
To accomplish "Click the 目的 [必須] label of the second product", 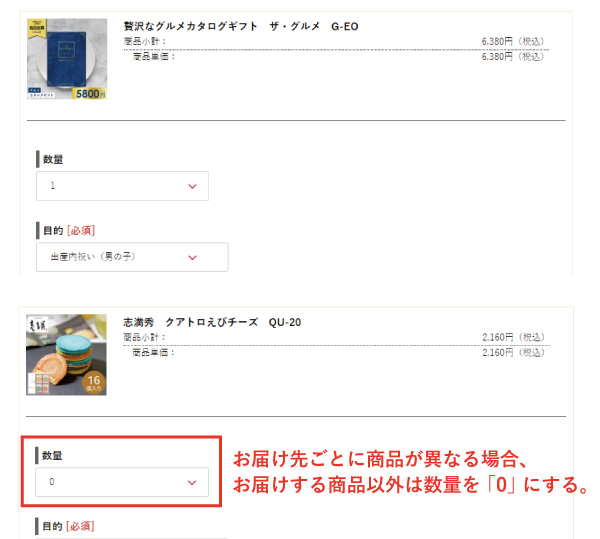I will 68,526.
